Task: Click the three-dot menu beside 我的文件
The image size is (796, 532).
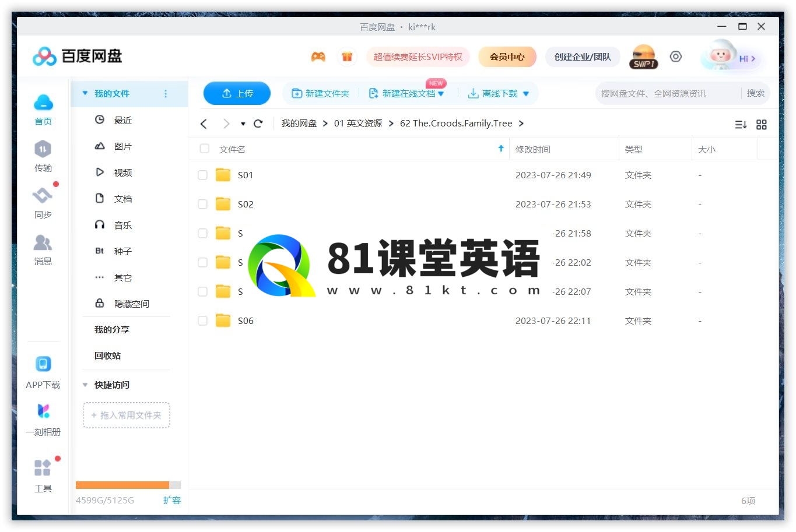Action: pyautogui.click(x=166, y=94)
